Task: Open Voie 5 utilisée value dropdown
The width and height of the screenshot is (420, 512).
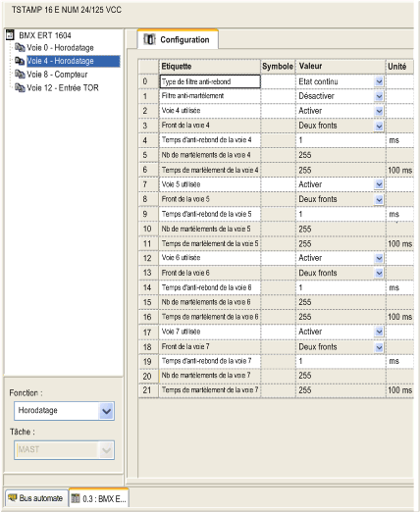Action: (379, 184)
